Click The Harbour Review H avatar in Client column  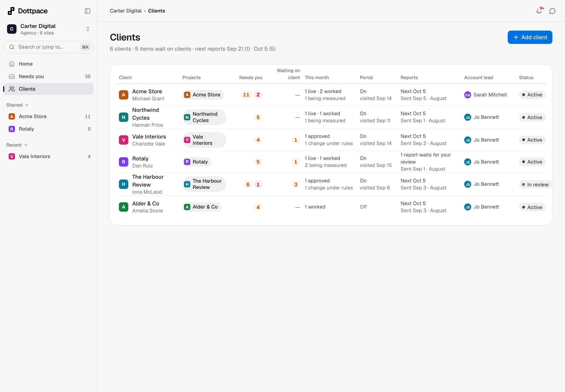pyautogui.click(x=123, y=184)
